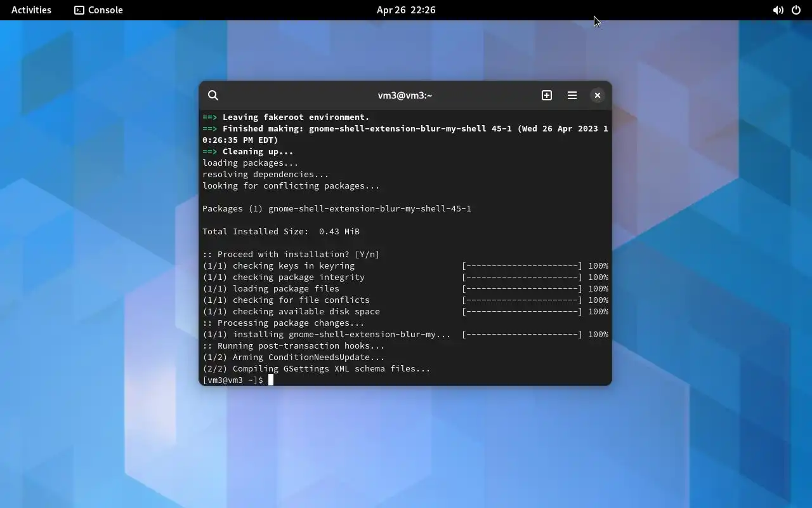
Task: Open the terminal search magnifier
Action: [x=213, y=95]
